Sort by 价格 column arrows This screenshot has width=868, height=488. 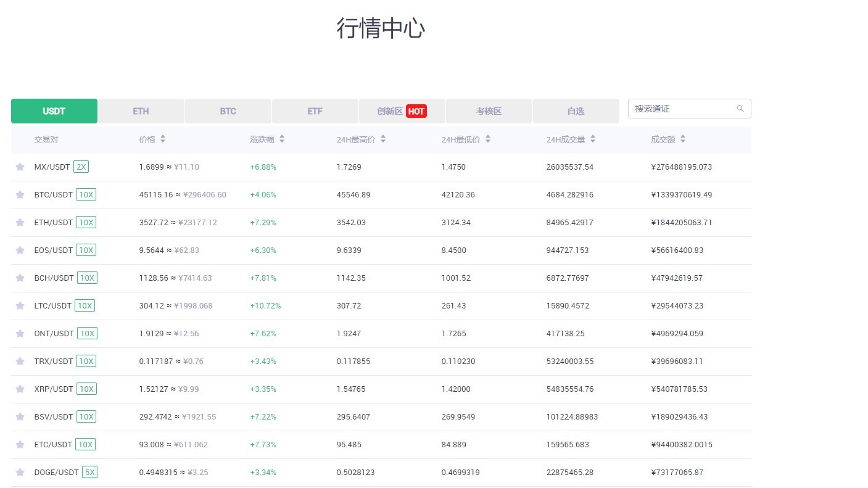pos(163,139)
